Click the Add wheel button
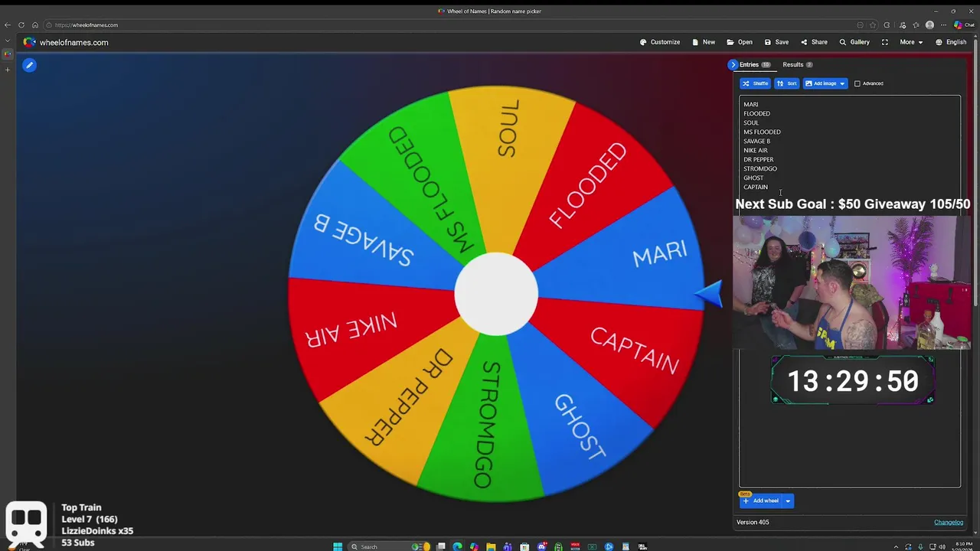The width and height of the screenshot is (980, 551). 761,501
